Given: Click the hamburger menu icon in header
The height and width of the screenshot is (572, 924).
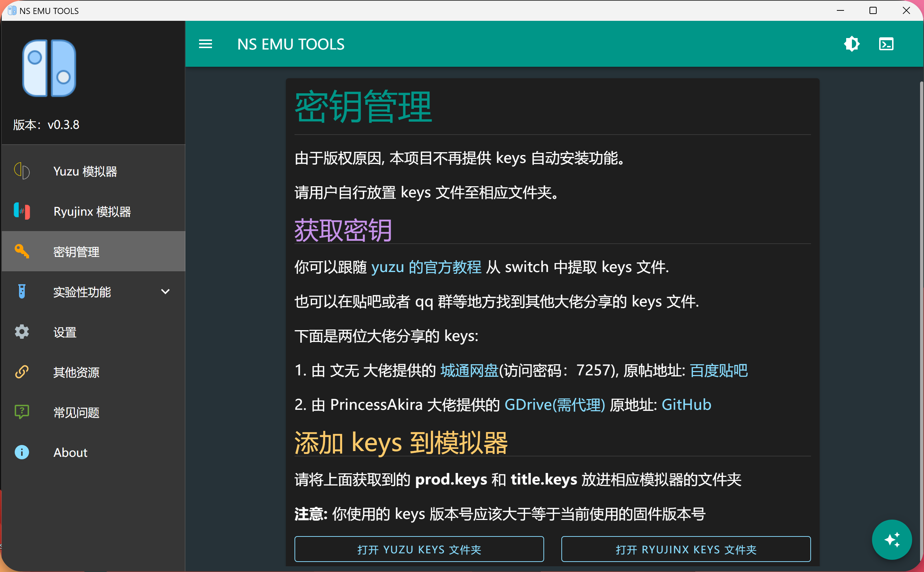Looking at the screenshot, I should [x=205, y=44].
